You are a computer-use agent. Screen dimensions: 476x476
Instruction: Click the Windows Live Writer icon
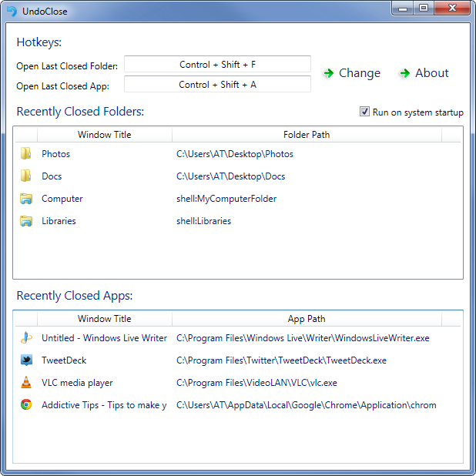pyautogui.click(x=26, y=337)
